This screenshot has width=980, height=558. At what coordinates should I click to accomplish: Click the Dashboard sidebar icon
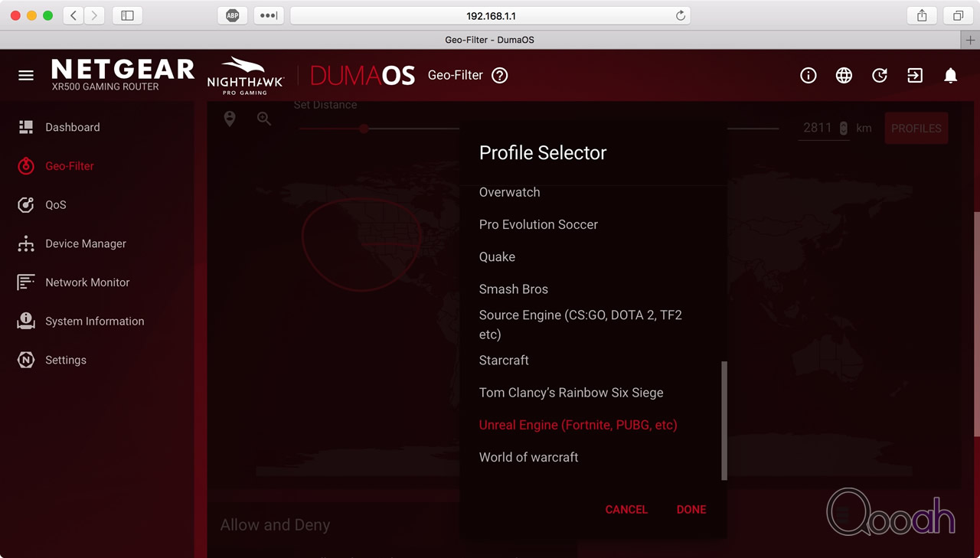click(x=26, y=127)
